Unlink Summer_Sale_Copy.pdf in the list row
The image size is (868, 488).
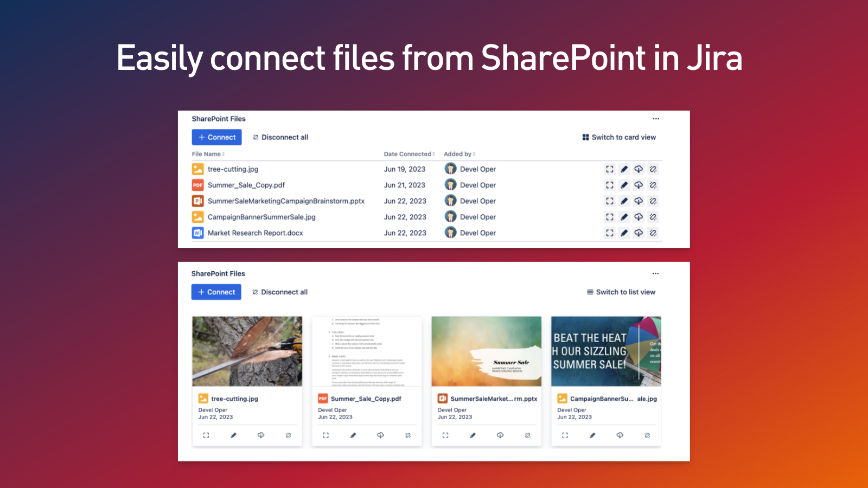pyautogui.click(x=653, y=185)
